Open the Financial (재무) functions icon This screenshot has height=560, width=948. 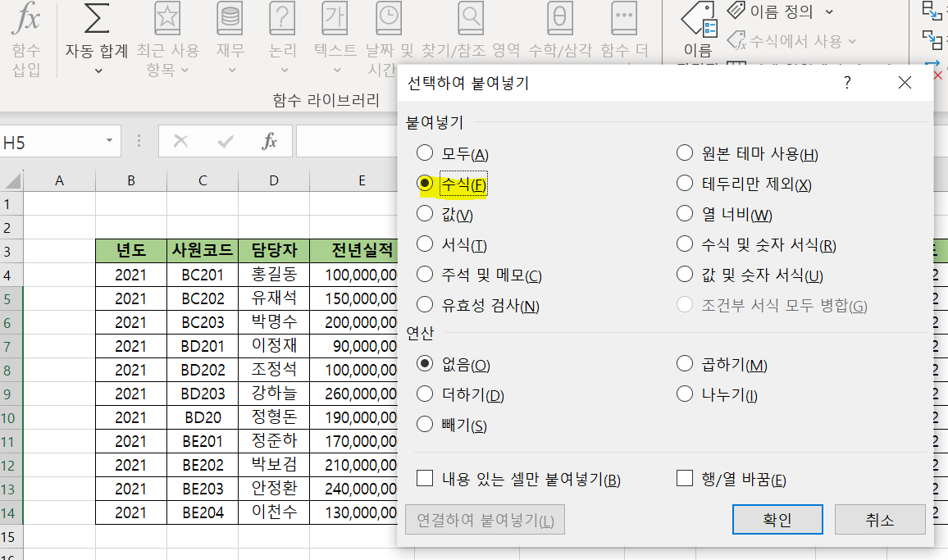[x=230, y=17]
